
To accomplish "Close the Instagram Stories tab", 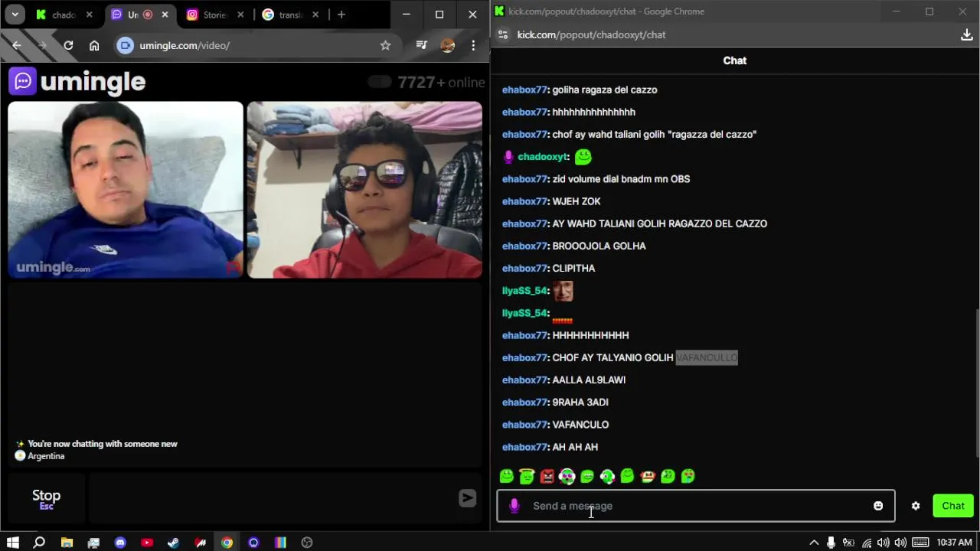I will (x=240, y=15).
